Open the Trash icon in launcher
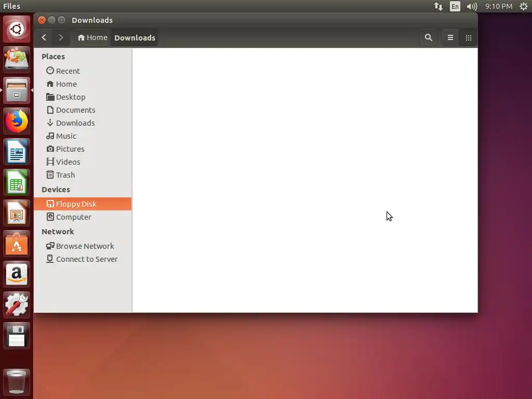Image resolution: width=532 pixels, height=399 pixels. [x=17, y=382]
